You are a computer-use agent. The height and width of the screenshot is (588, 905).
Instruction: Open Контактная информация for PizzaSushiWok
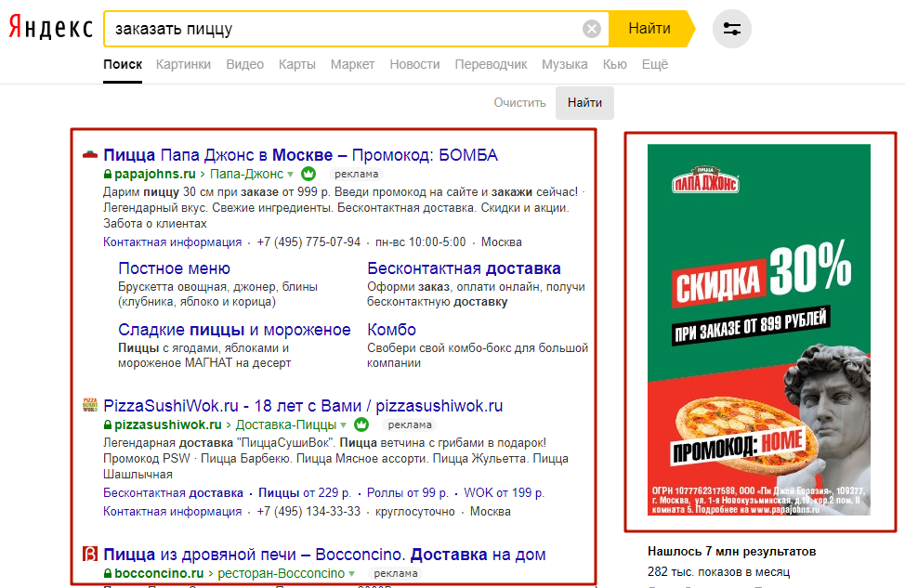(173, 512)
